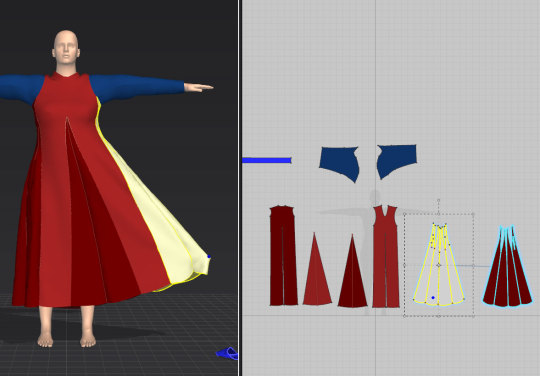This screenshot has width=540, height=376.
Task: Select the left blue sleeve pattern piece
Action: [x=339, y=162]
